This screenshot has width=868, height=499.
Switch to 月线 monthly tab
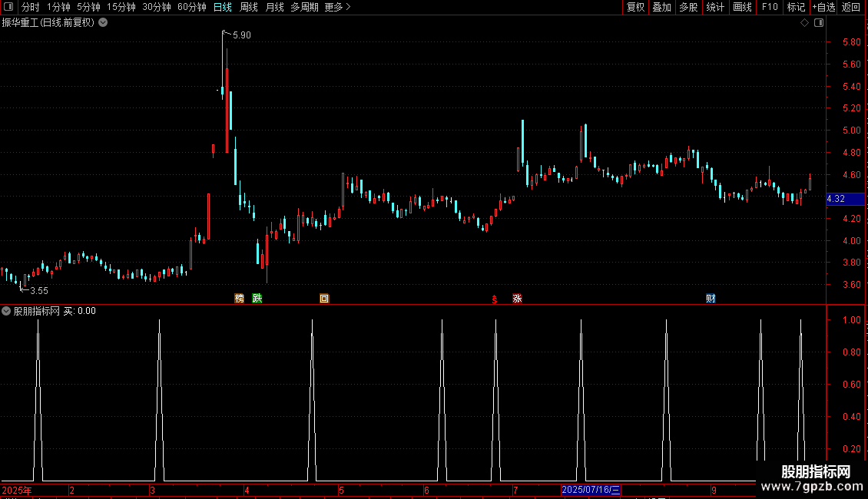pos(274,7)
